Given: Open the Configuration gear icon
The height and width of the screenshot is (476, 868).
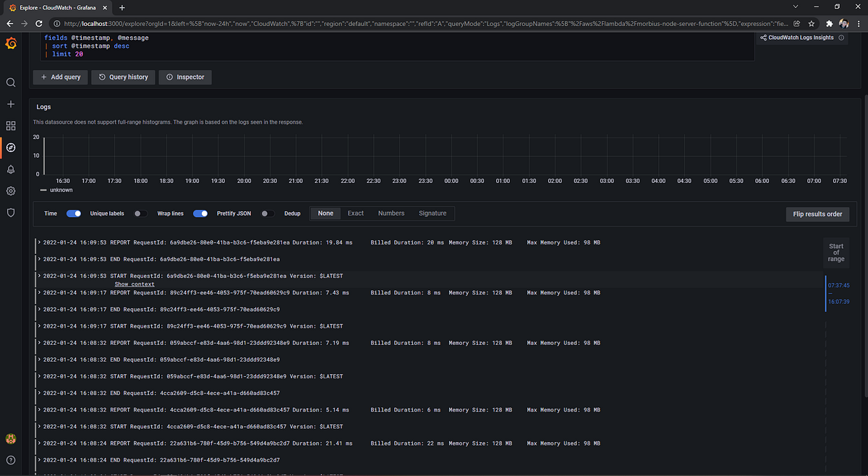Looking at the screenshot, I should click(11, 190).
